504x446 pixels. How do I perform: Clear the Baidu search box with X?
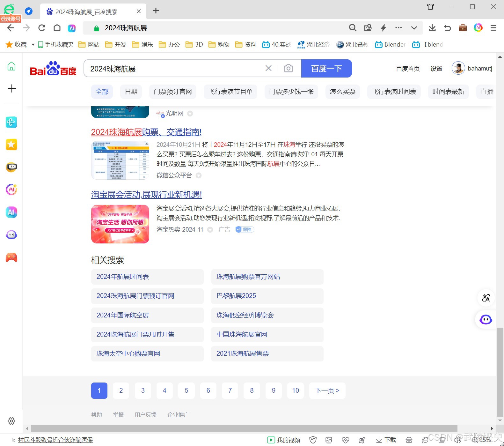point(269,68)
